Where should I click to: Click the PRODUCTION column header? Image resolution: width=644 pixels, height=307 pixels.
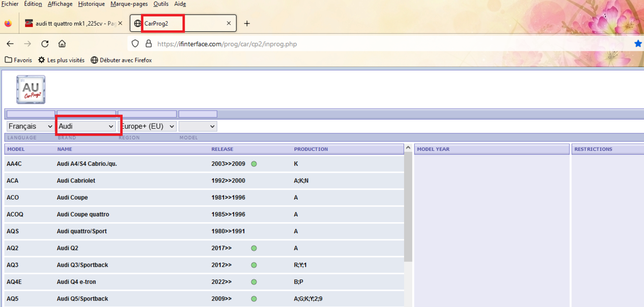point(311,149)
